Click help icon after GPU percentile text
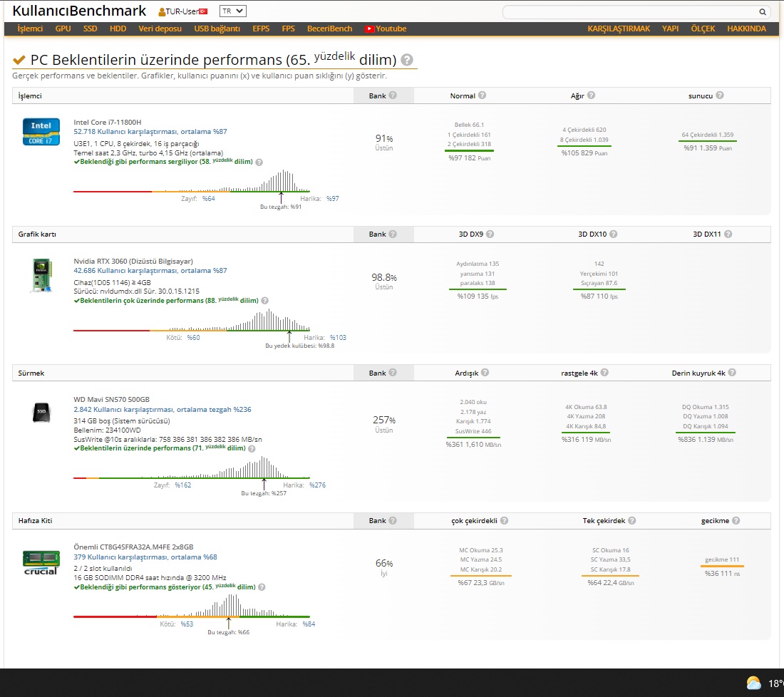The height and width of the screenshot is (697, 784). click(265, 301)
